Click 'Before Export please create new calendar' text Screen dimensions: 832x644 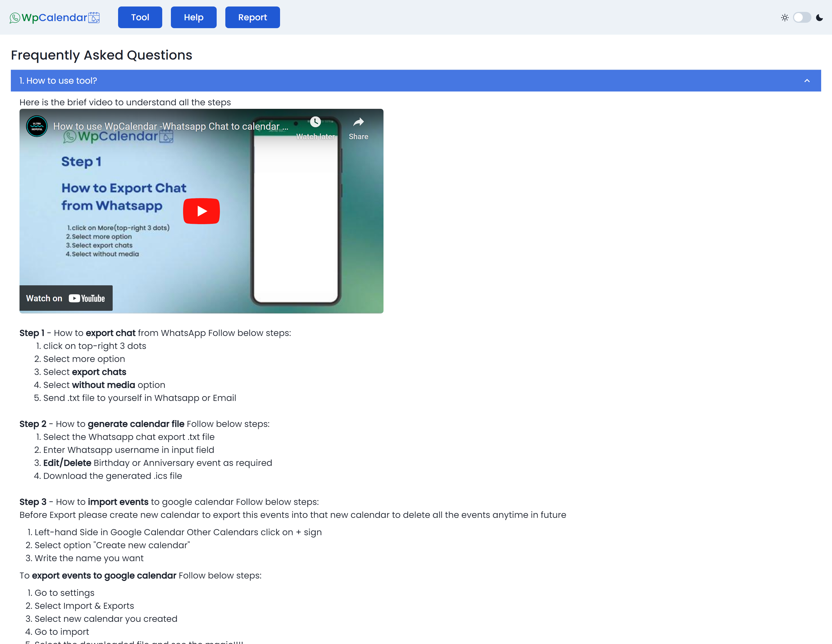click(292, 515)
